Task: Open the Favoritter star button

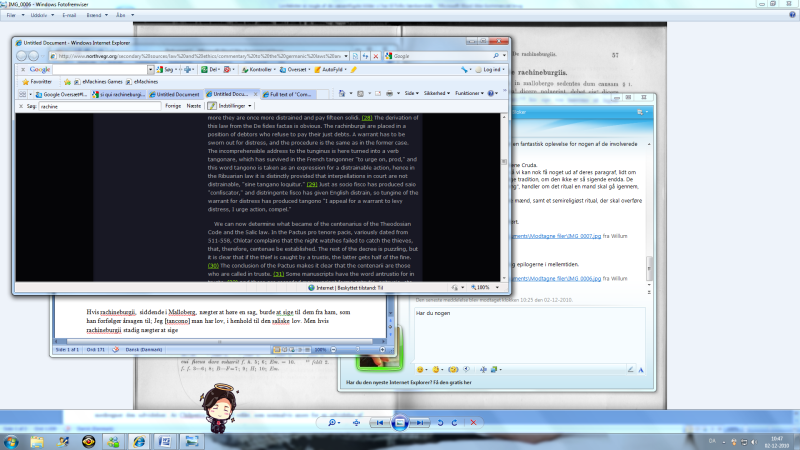Action: click(x=37, y=82)
